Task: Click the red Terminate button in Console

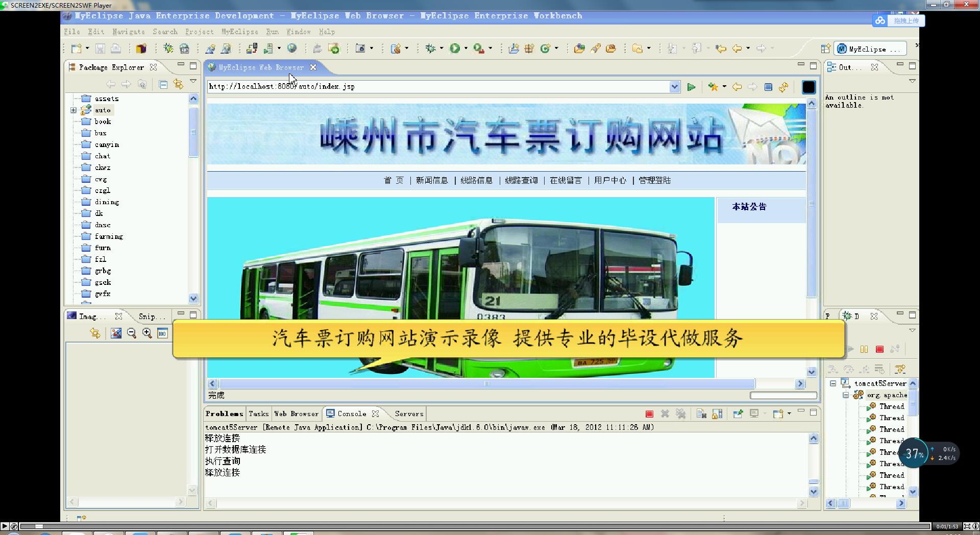Action: tap(649, 414)
